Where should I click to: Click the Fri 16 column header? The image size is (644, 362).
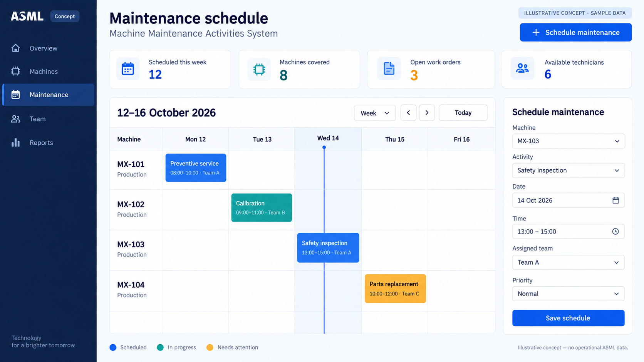(461, 139)
